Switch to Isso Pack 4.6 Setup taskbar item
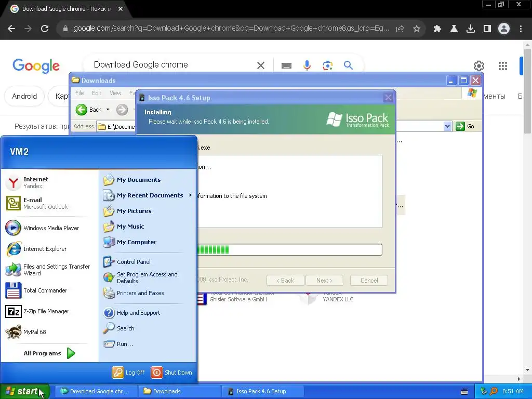The image size is (532, 399). click(262, 391)
